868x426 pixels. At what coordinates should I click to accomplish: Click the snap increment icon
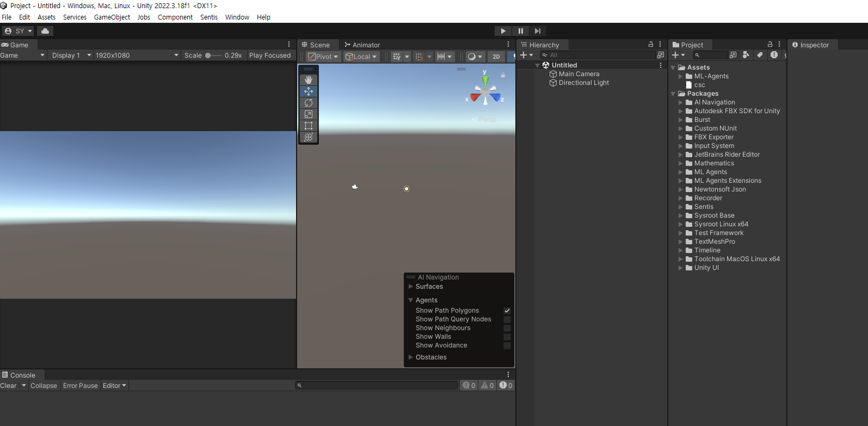(x=441, y=57)
